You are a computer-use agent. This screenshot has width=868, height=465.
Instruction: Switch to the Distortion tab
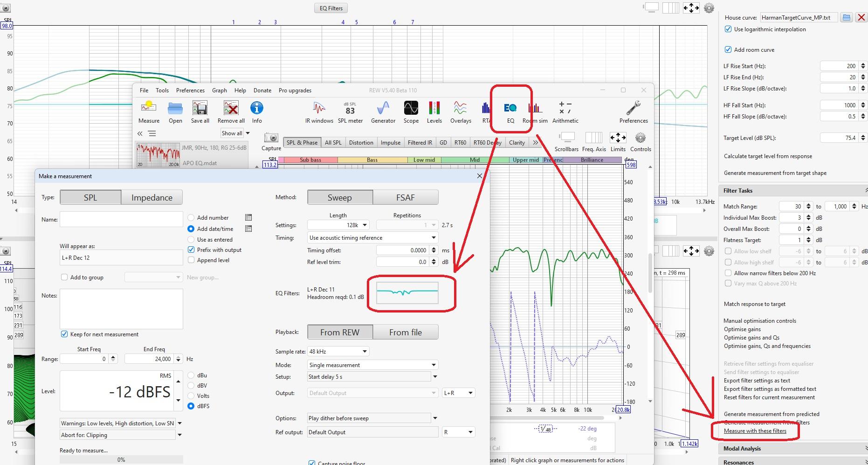click(361, 143)
